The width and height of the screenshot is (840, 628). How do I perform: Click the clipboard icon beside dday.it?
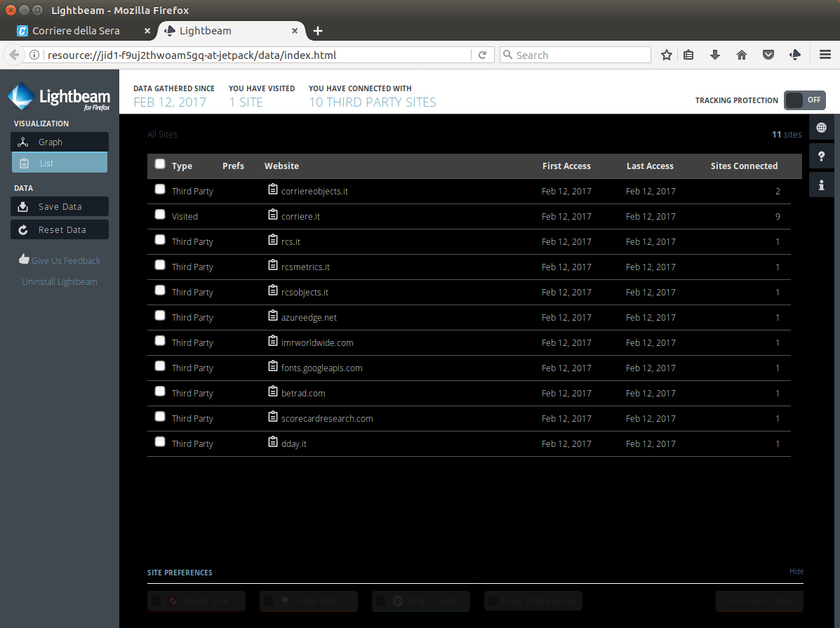pyautogui.click(x=273, y=441)
